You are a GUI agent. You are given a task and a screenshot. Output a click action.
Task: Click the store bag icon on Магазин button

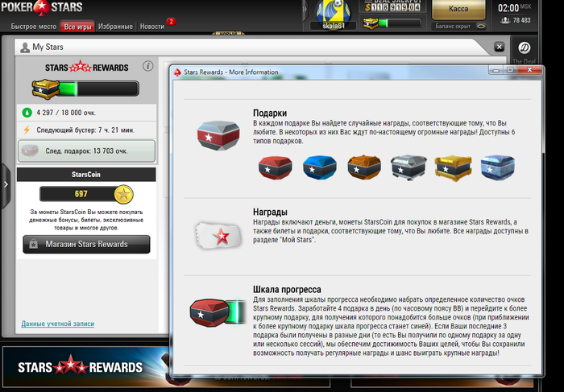click(x=34, y=245)
